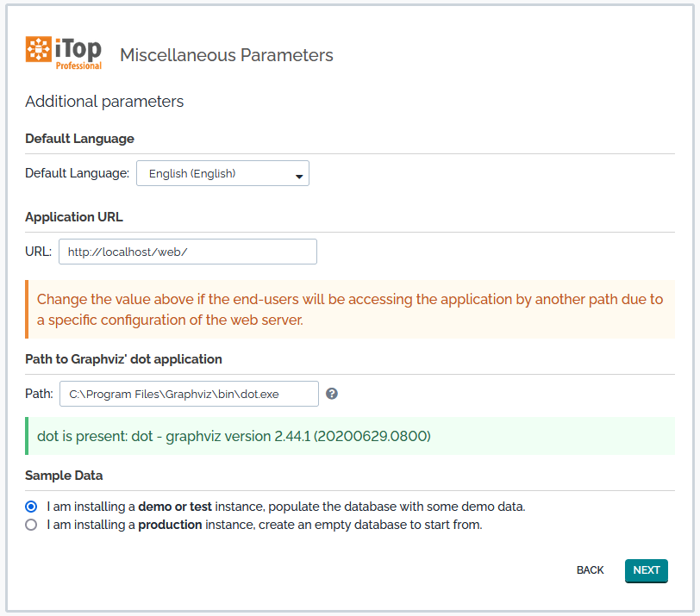Click the Path to Graphviz' dot application header
This screenshot has height=616, width=700.
123,359
